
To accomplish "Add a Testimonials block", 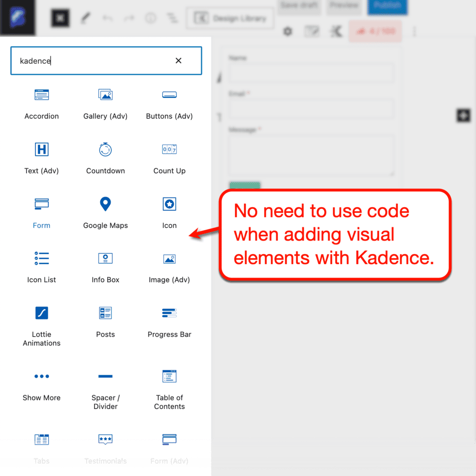I will tap(105, 447).
